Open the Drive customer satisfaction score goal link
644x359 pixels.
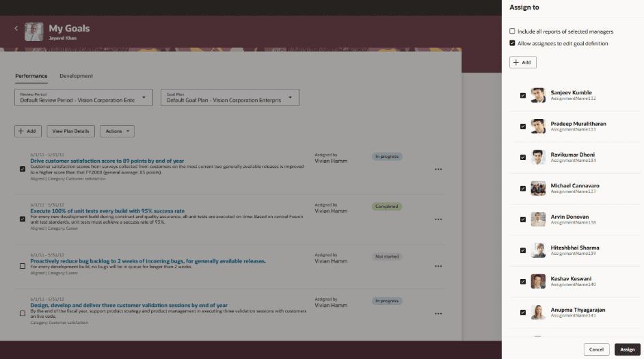point(107,161)
